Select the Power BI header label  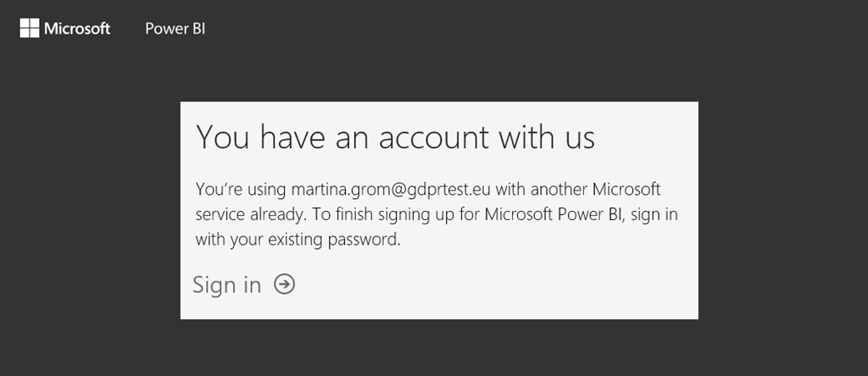tap(175, 29)
